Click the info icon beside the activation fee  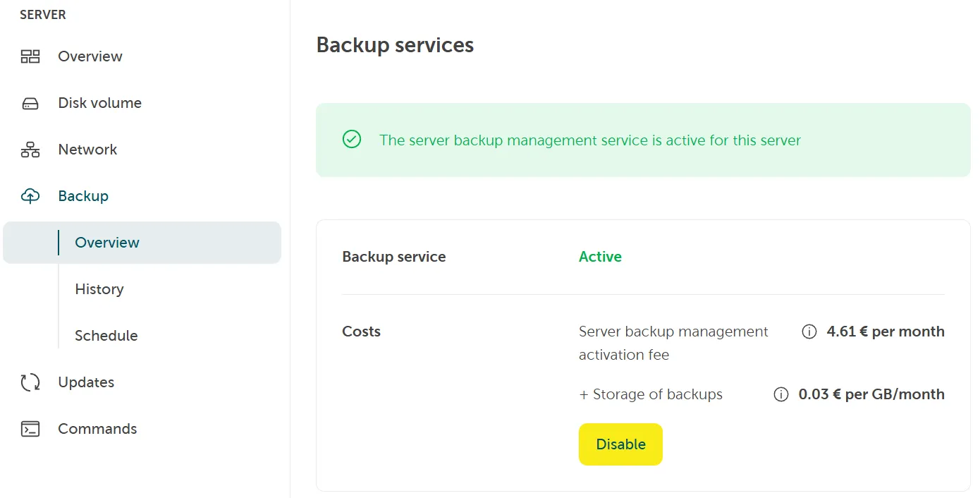809,332
